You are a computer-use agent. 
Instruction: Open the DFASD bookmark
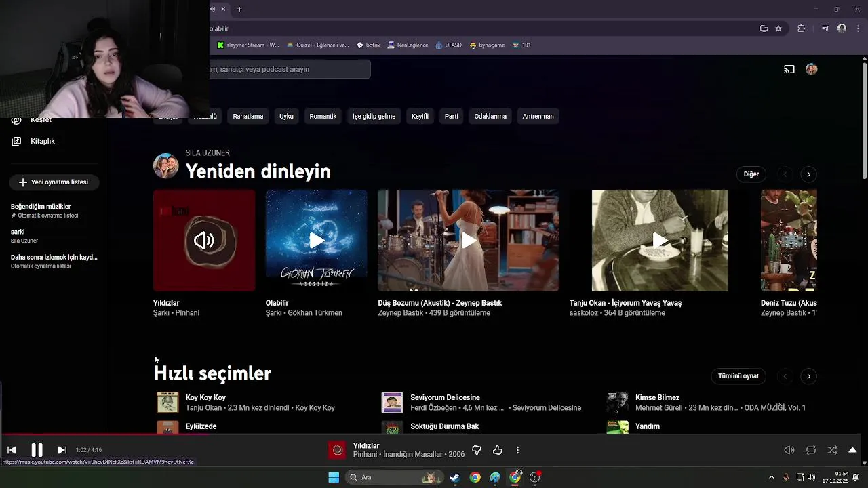point(448,45)
